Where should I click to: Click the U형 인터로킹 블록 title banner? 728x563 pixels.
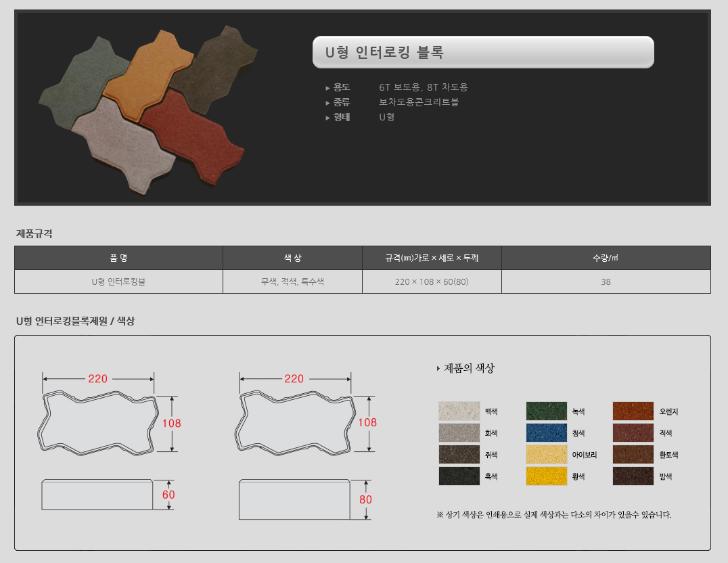483,52
